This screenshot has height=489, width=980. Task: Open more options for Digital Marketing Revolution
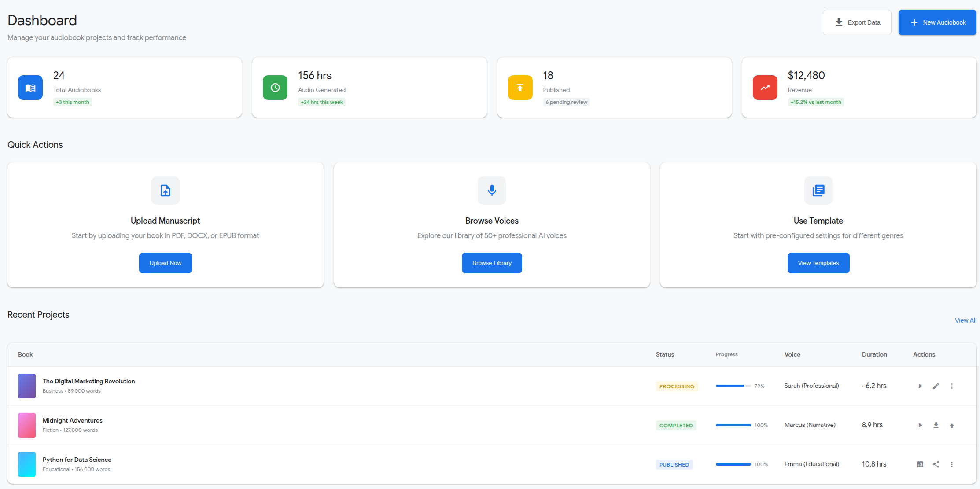[x=952, y=386]
